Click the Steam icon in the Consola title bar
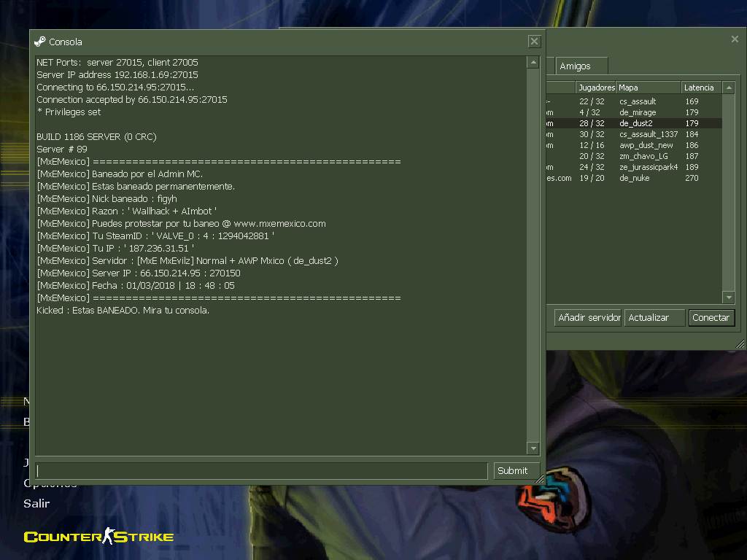Screen dimensions: 747x560 tap(40, 42)
